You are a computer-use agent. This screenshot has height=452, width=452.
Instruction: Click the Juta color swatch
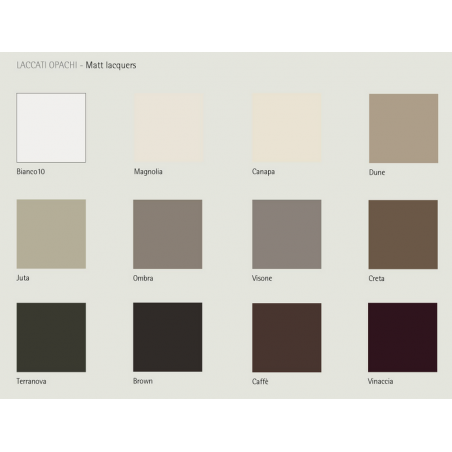51,234
